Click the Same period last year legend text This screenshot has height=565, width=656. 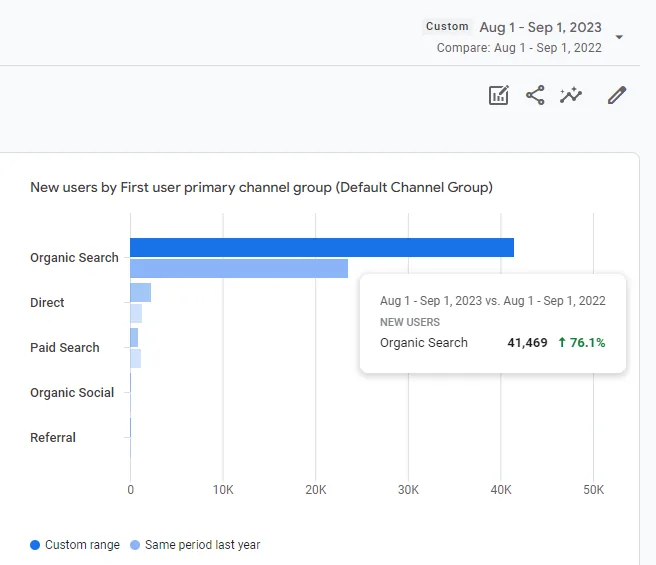pyautogui.click(x=202, y=545)
